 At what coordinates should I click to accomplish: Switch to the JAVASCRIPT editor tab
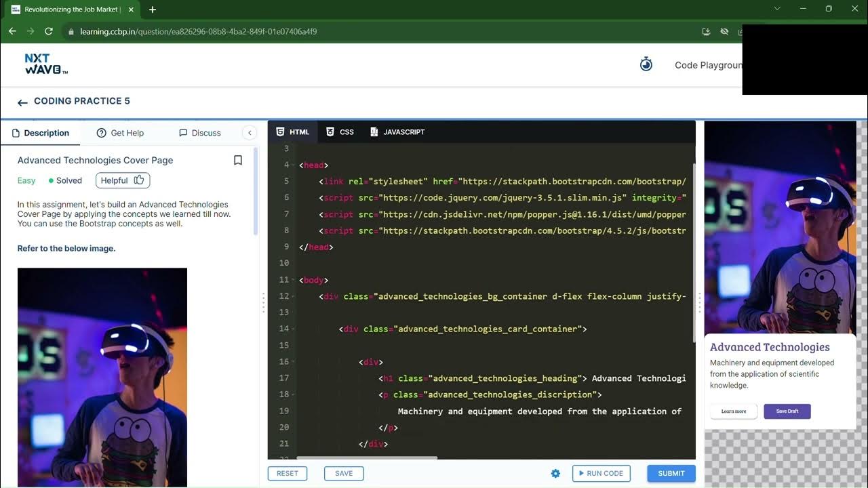tap(397, 132)
